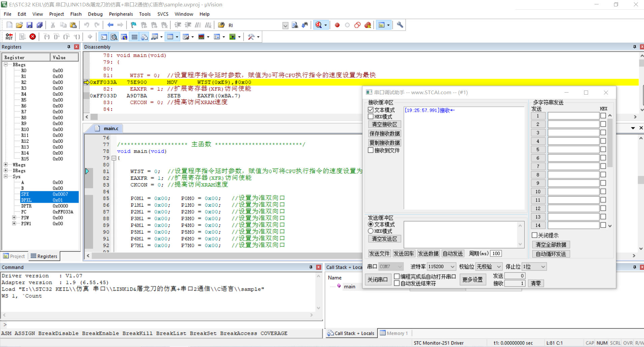Click the 周期(ms) input field
The width and height of the screenshot is (644, 347).
[x=496, y=253]
